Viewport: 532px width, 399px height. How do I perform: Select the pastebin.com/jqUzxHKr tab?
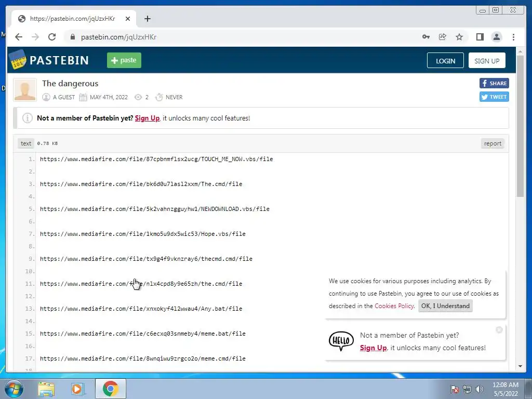click(x=74, y=19)
